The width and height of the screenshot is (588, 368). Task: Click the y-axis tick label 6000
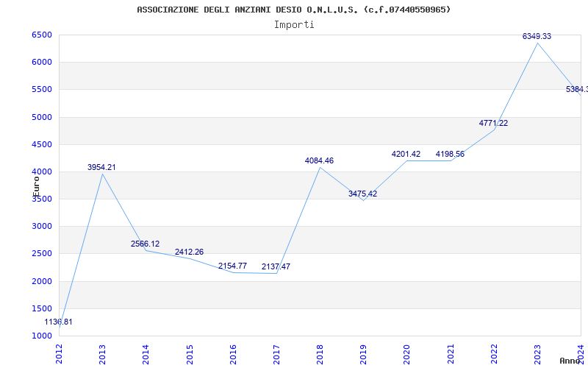click(x=42, y=63)
